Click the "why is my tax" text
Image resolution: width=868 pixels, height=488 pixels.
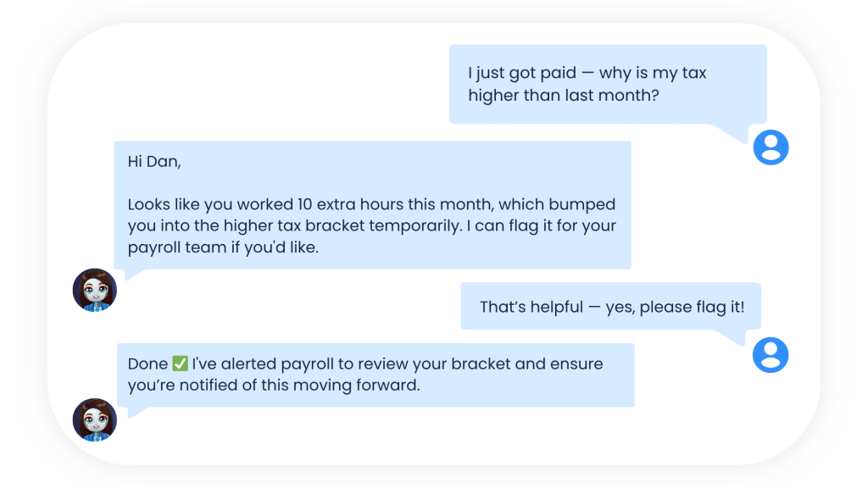653,74
